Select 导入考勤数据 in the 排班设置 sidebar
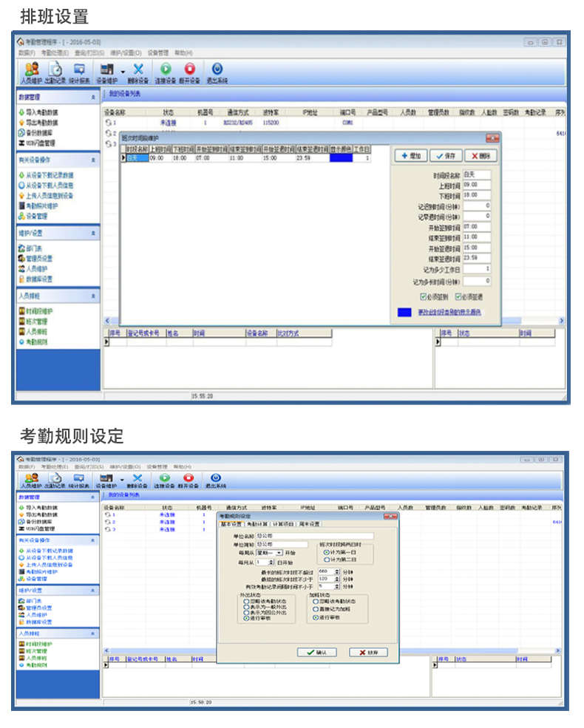Image resolution: width=584 pixels, height=728 pixels. click(x=38, y=112)
